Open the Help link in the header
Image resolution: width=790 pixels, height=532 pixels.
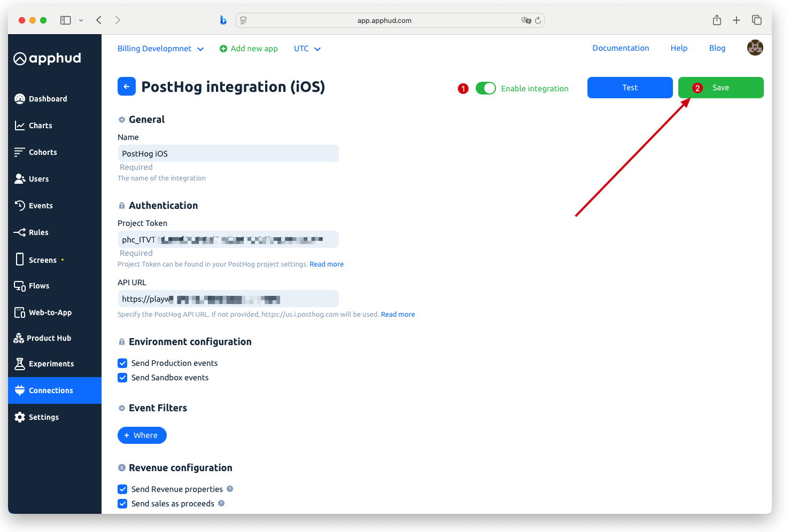[x=679, y=48]
